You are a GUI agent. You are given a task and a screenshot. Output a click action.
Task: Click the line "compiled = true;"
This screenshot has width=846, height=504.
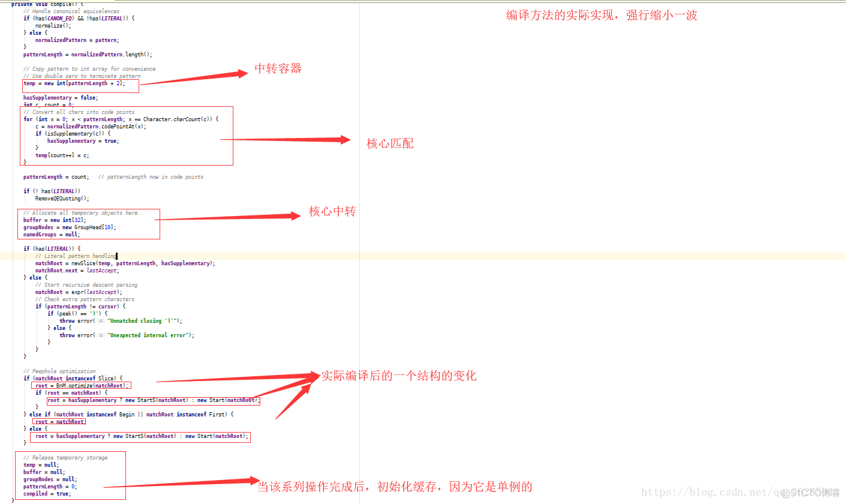click(x=47, y=494)
